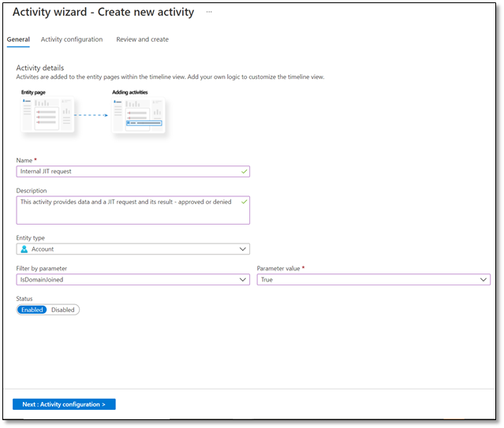Click the 'Activites are added to the entity pages' text
The width and height of the screenshot is (504, 428).
170,77
